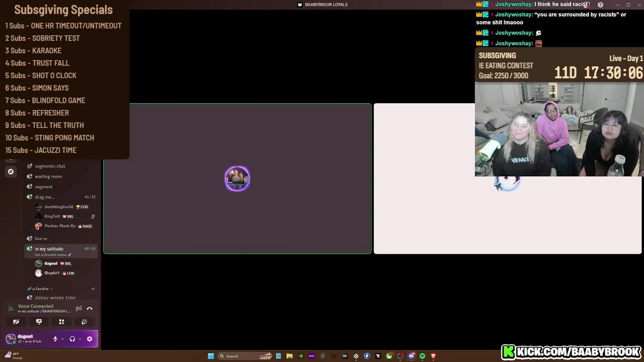
Task: Disconnect from voice with phone icon
Action: pyautogui.click(x=90, y=309)
